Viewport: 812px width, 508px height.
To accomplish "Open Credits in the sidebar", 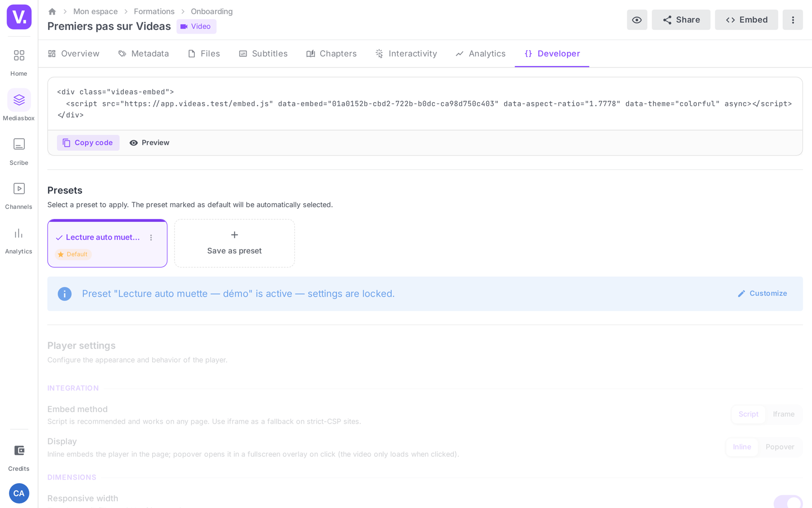I will 19,458.
